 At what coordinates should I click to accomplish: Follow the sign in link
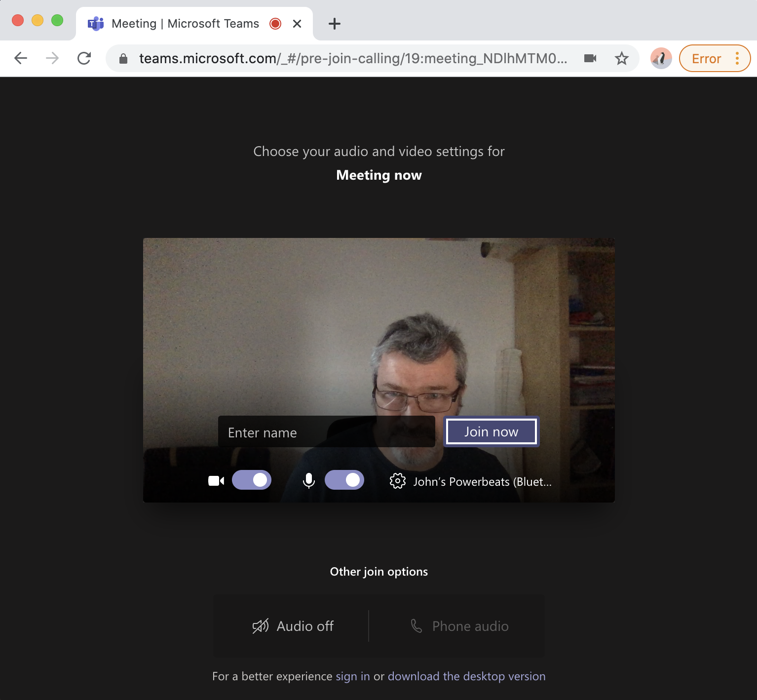[352, 676]
